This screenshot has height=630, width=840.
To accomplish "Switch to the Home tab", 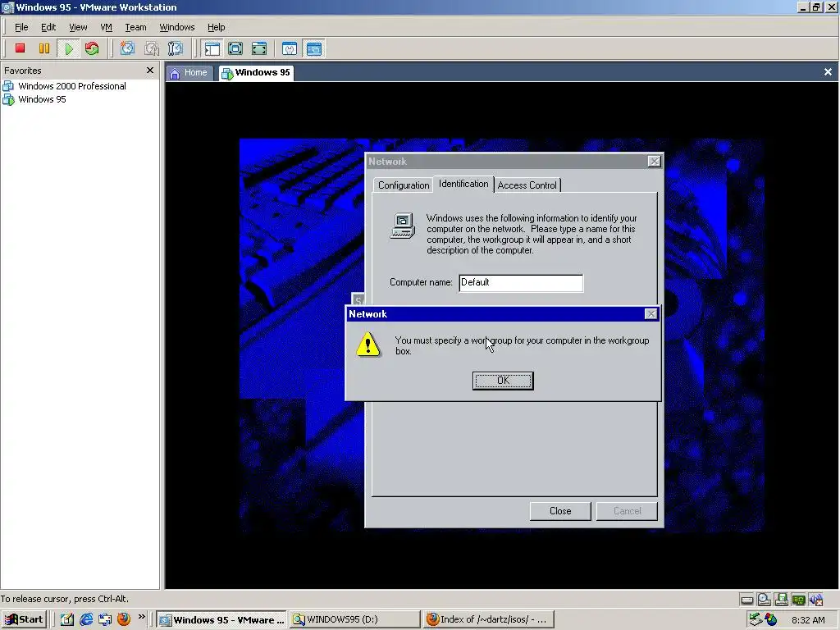I will (x=189, y=73).
